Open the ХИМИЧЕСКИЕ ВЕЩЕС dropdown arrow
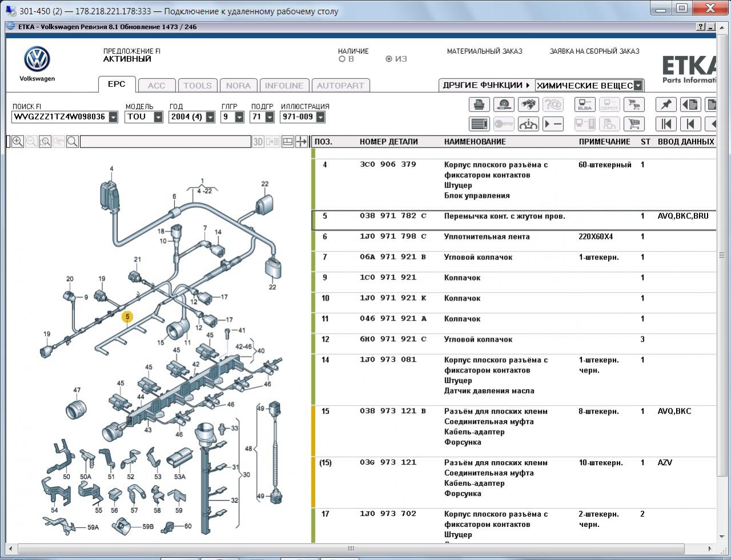This screenshot has height=560, width=731. pos(638,86)
